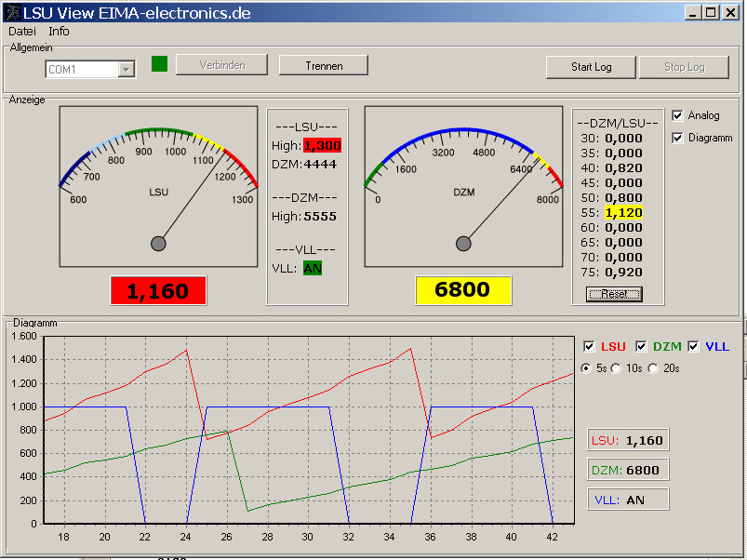The image size is (747, 560).
Task: Toggle the Diagramm checkbox
Action: pyautogui.click(x=677, y=138)
